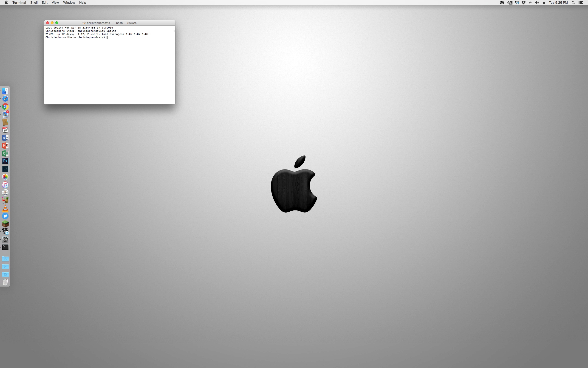Viewport: 588px width, 368px height.
Task: Open the Edit menu
Action: tap(45, 3)
